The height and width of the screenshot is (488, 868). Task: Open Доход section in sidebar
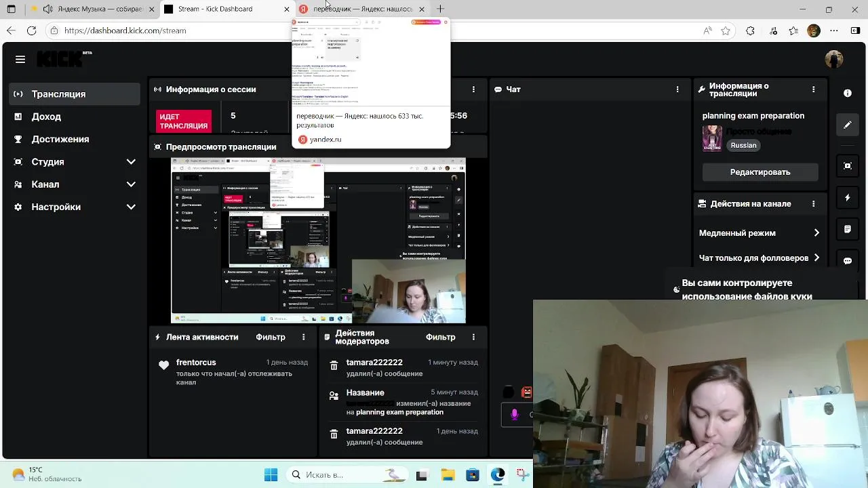click(x=75, y=117)
